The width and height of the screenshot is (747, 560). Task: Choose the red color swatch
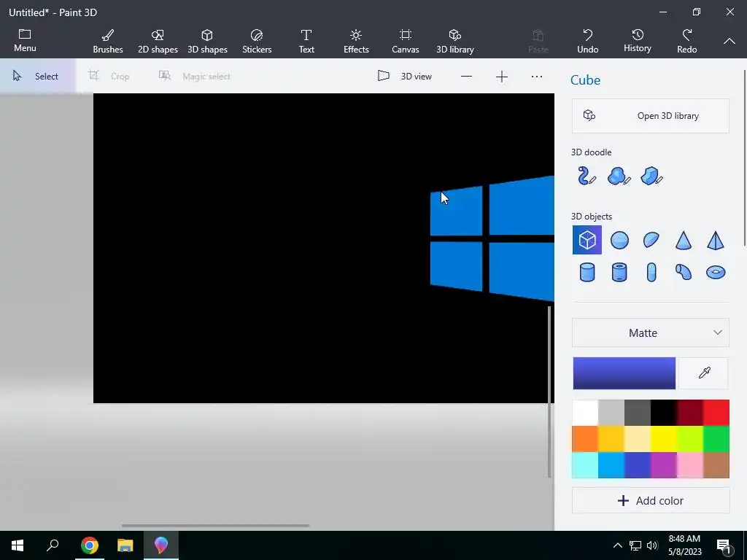coord(716,413)
